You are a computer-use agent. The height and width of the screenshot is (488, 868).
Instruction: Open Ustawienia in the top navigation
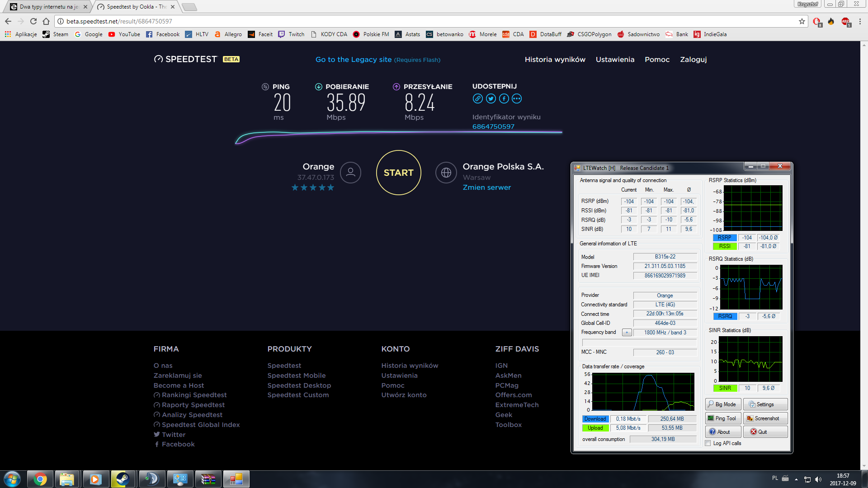tap(615, 60)
